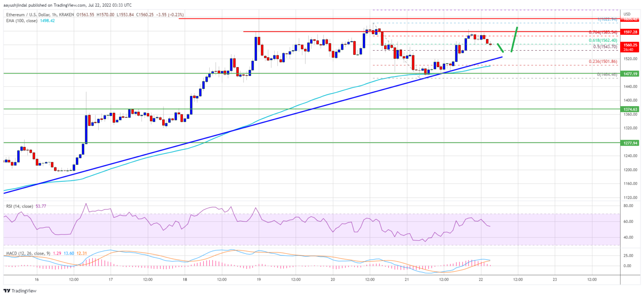
Task: Click the green 1277.94 price tag
Action: click(x=630, y=143)
